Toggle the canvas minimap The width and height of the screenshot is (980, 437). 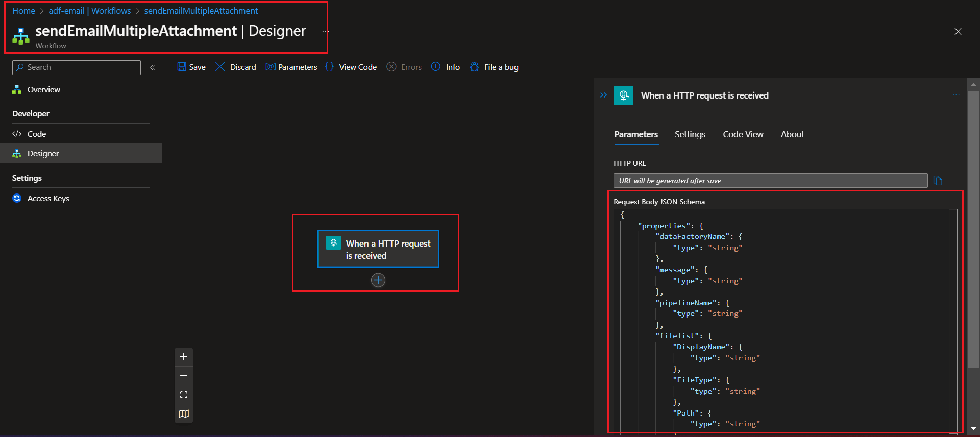coord(184,414)
